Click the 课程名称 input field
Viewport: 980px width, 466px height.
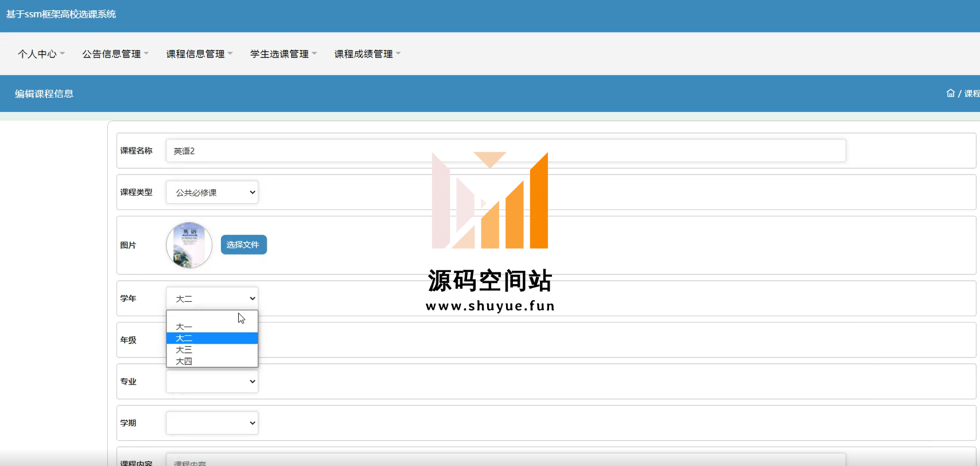click(x=505, y=151)
